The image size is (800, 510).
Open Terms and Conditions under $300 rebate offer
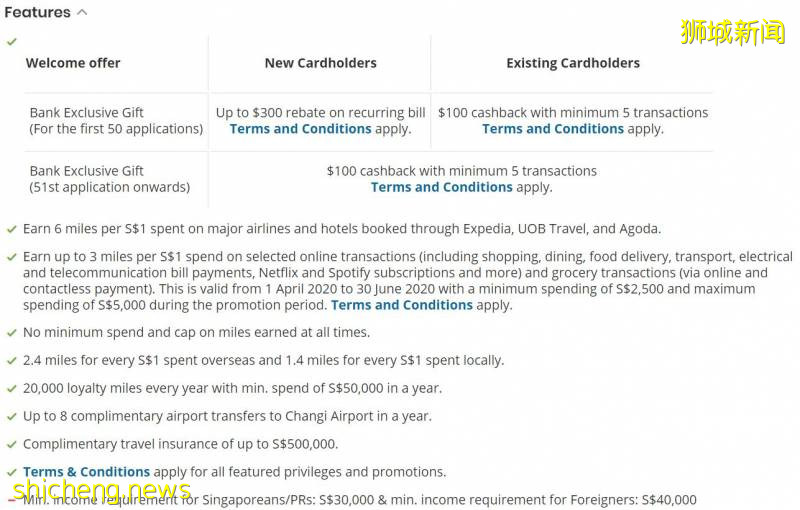tap(300, 129)
